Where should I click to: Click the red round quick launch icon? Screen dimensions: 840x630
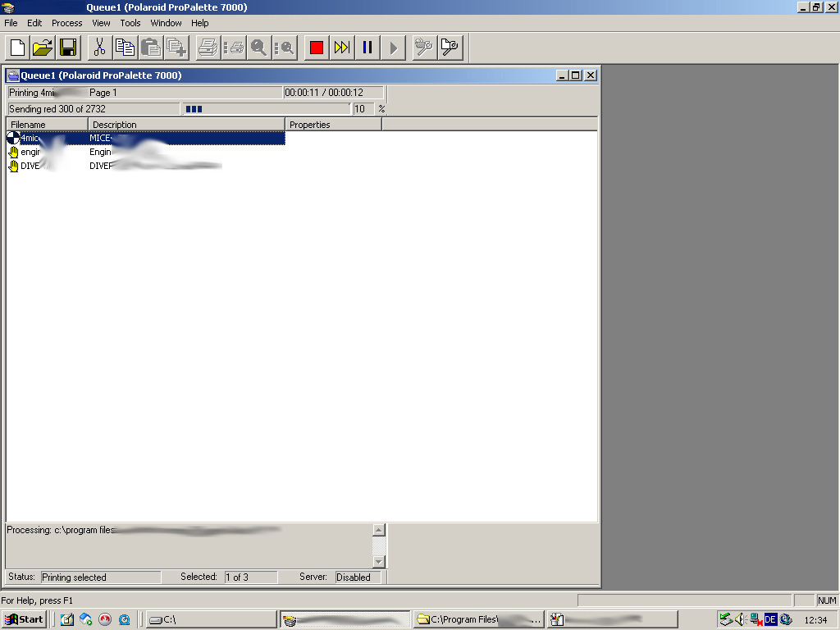tap(105, 619)
